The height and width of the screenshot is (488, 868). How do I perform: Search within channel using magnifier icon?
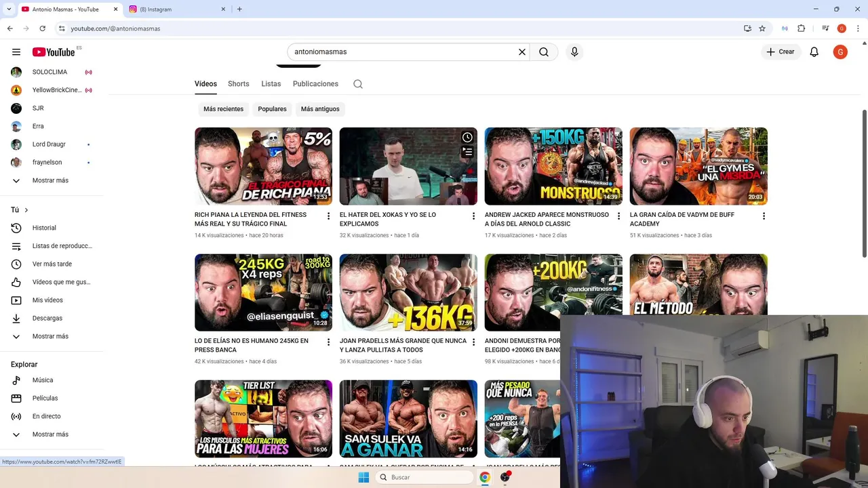click(358, 84)
